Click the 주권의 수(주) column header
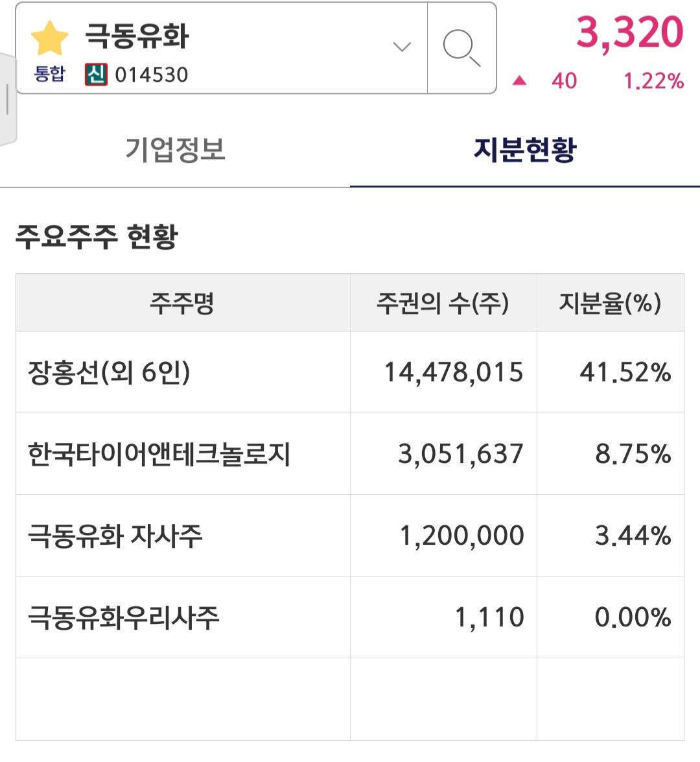The height and width of the screenshot is (762, 700). pos(443,303)
